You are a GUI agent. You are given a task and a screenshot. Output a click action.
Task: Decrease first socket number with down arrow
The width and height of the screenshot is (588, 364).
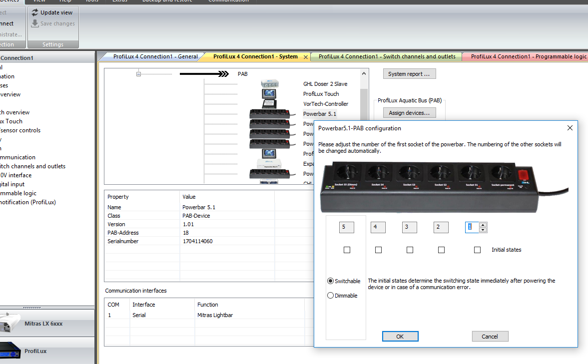coord(483,230)
